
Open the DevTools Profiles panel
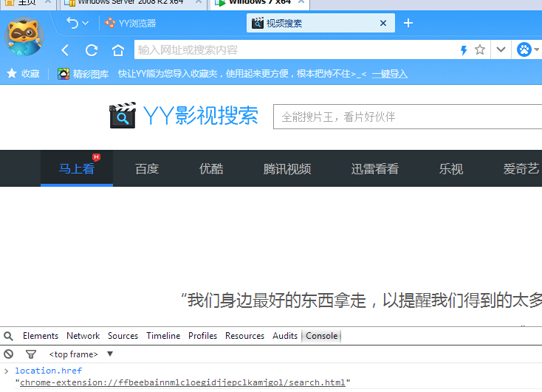pos(202,336)
